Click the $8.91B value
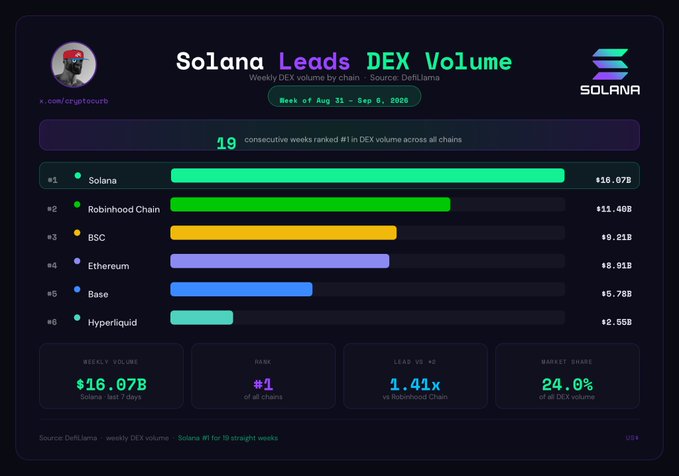 click(x=616, y=266)
